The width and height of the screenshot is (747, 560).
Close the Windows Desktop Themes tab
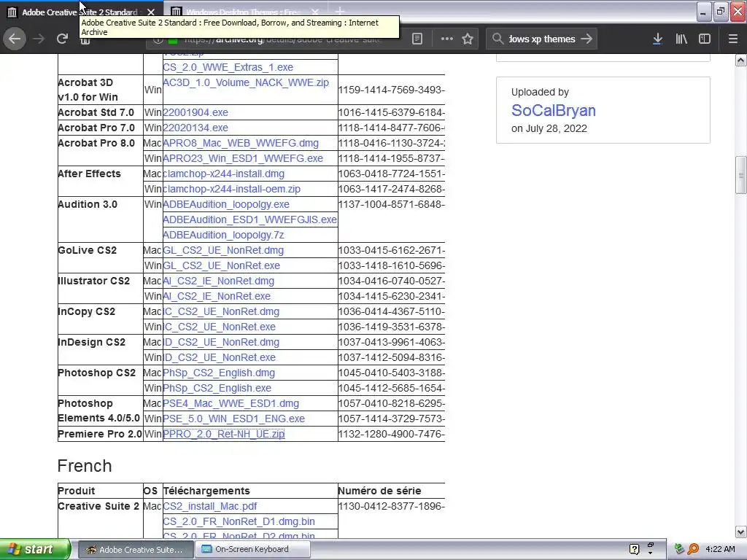pyautogui.click(x=315, y=12)
